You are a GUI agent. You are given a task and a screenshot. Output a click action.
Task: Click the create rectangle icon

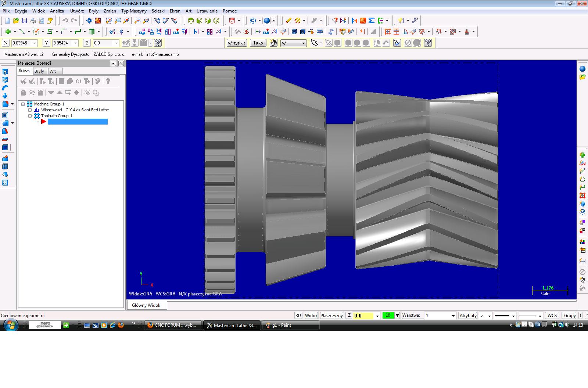coord(50,32)
